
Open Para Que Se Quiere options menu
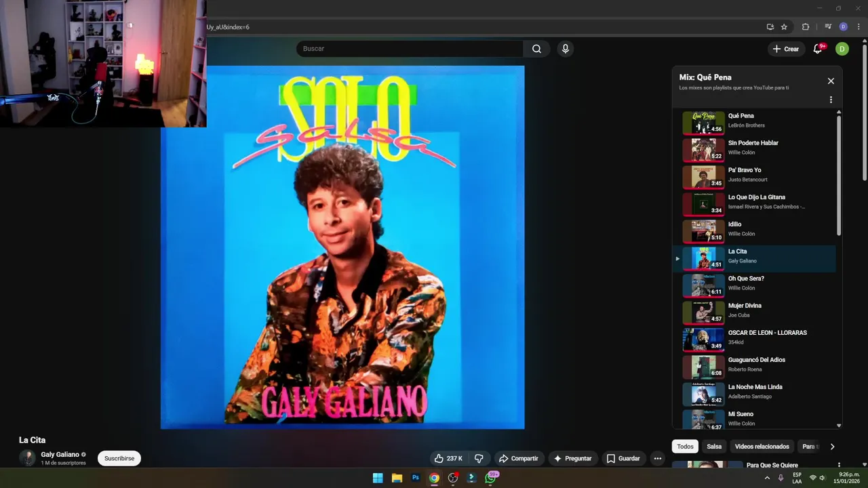tap(839, 466)
